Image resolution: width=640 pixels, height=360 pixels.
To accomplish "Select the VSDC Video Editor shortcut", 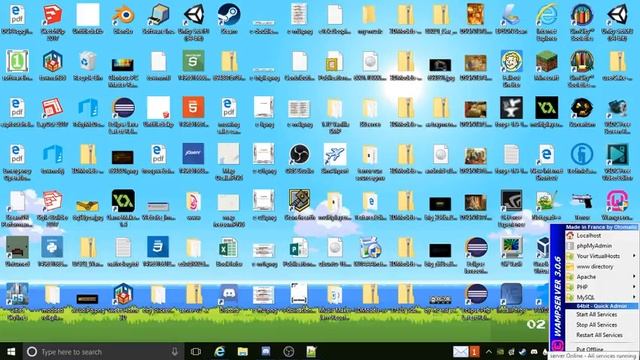I will [617, 154].
